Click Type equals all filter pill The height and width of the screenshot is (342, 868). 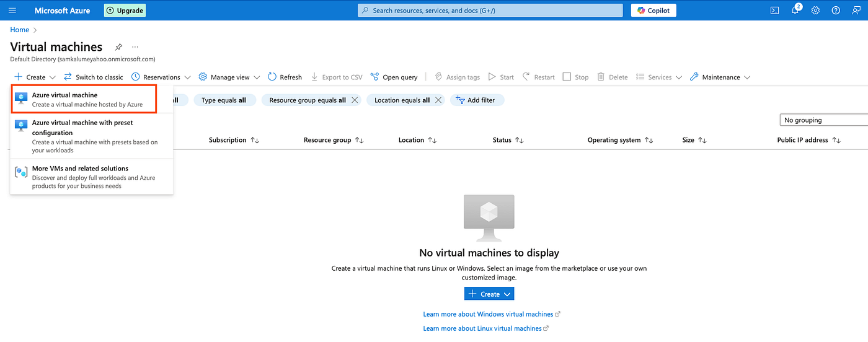pyautogui.click(x=224, y=100)
